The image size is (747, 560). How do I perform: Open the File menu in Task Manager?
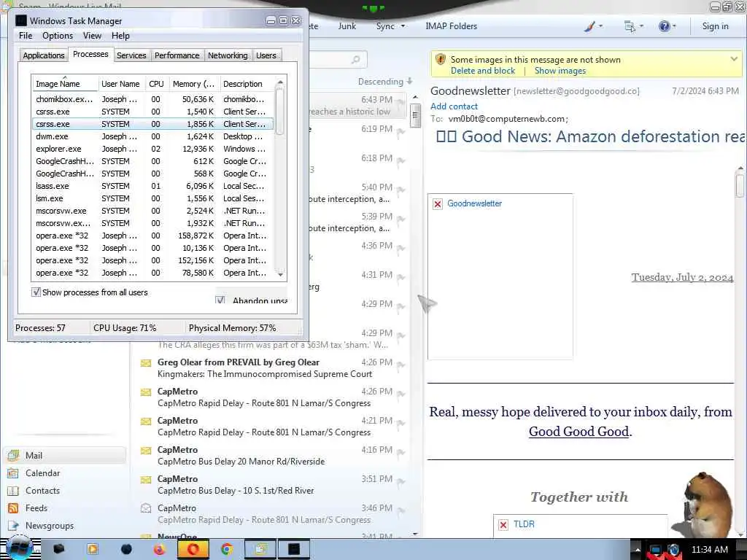pos(26,36)
